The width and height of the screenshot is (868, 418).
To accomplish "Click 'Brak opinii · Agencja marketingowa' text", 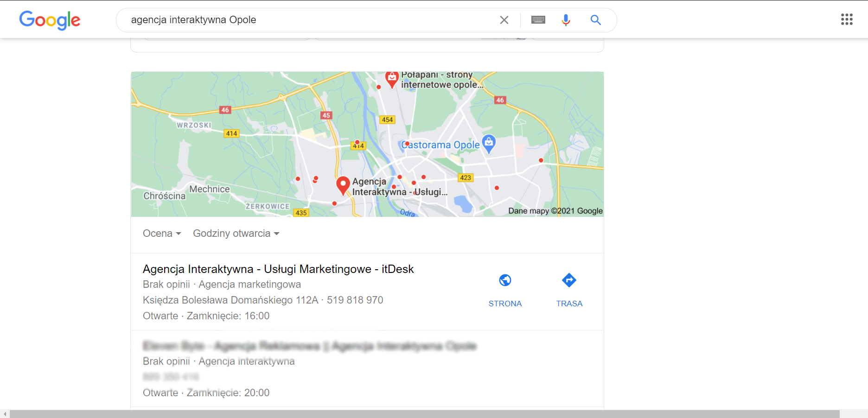I will point(222,285).
